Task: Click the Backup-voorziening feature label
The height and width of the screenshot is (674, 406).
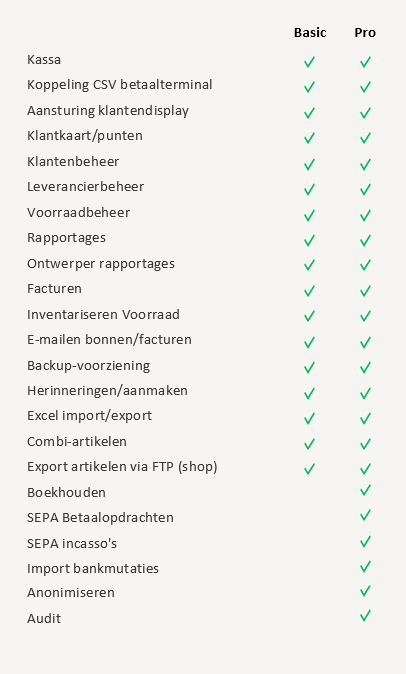Action: click(89, 366)
